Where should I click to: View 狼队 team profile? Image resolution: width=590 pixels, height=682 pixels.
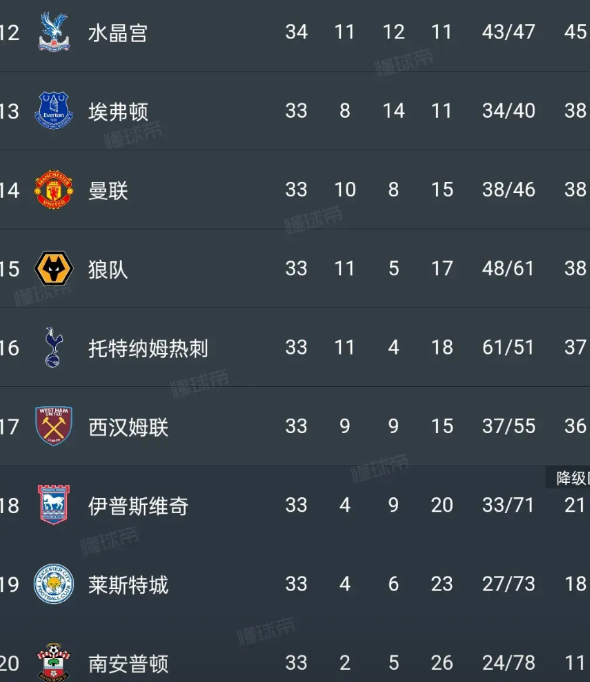click(x=108, y=269)
